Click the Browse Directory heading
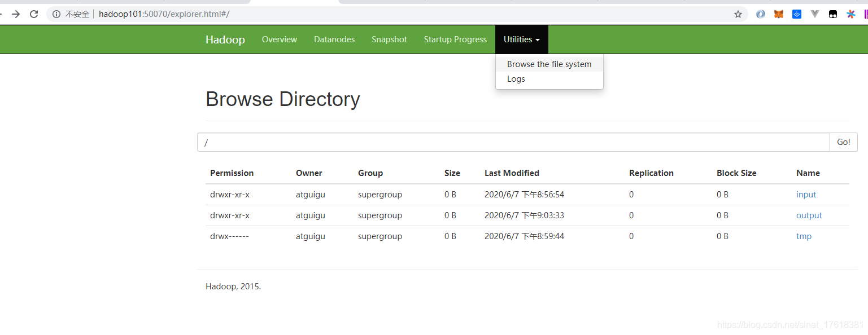868x335 pixels. pyautogui.click(x=283, y=99)
